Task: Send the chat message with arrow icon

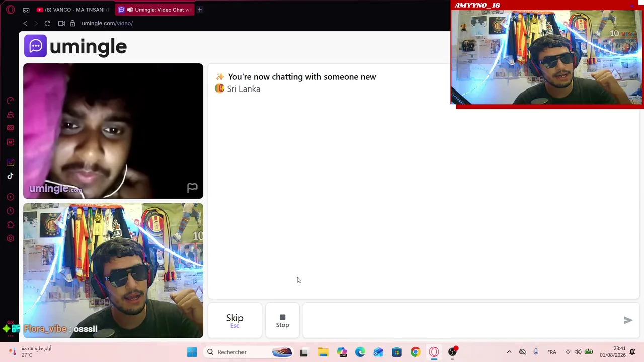Action: [628, 320]
